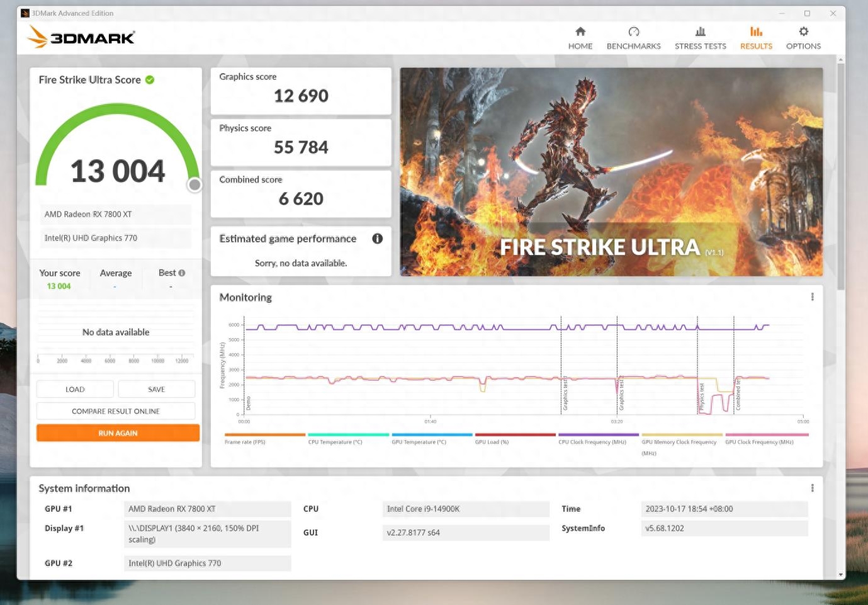Click the Time value 2023-10-17 18:54
The image size is (868, 605).
pyautogui.click(x=724, y=509)
